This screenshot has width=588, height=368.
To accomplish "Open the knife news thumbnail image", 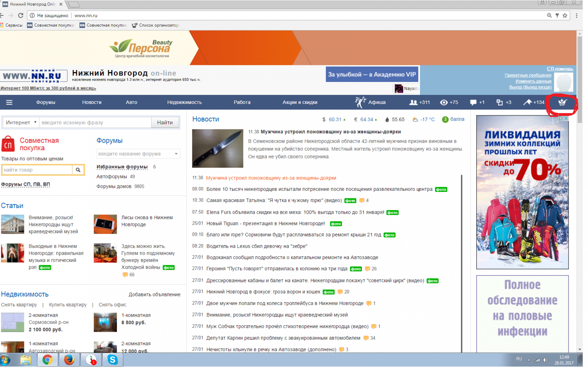I will pos(218,148).
